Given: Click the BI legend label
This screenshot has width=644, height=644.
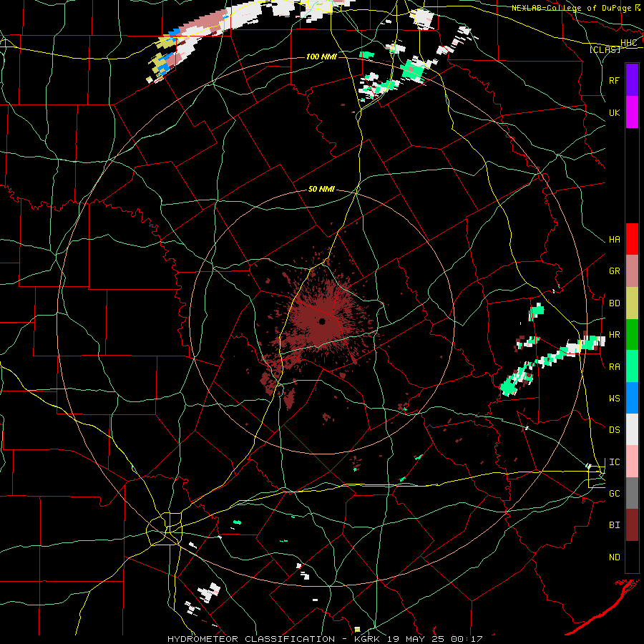Looking at the screenshot, I should pyautogui.click(x=614, y=525).
